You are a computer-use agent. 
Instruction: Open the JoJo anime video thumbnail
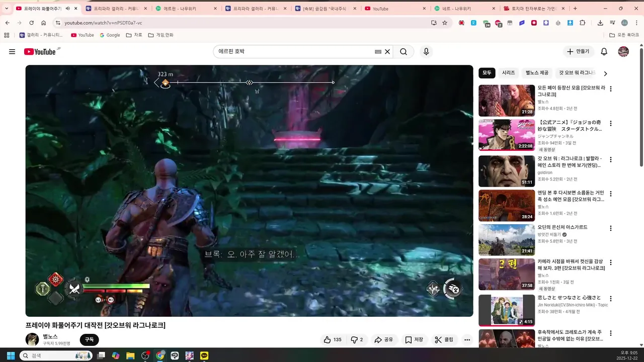pos(507,135)
